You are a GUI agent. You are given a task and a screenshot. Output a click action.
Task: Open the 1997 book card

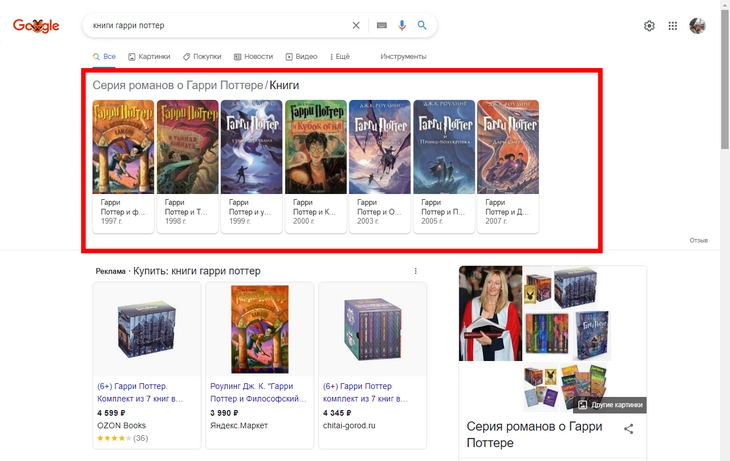(x=123, y=166)
